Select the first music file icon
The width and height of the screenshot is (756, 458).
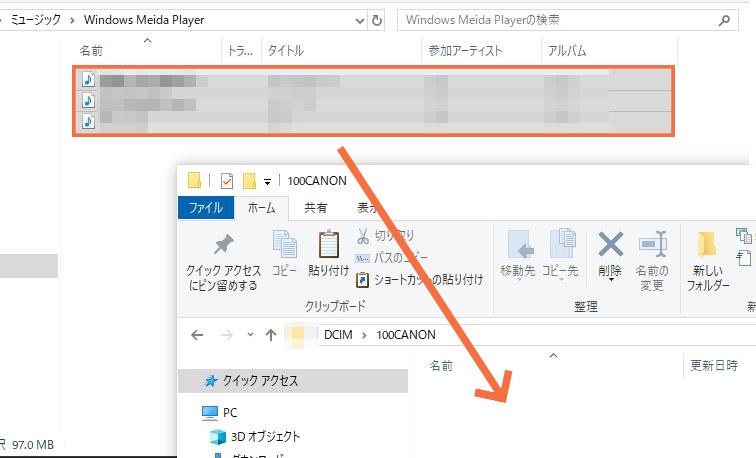(88, 80)
